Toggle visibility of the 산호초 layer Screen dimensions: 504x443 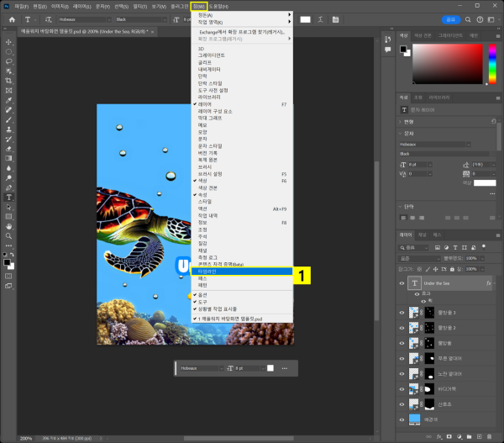click(402, 403)
